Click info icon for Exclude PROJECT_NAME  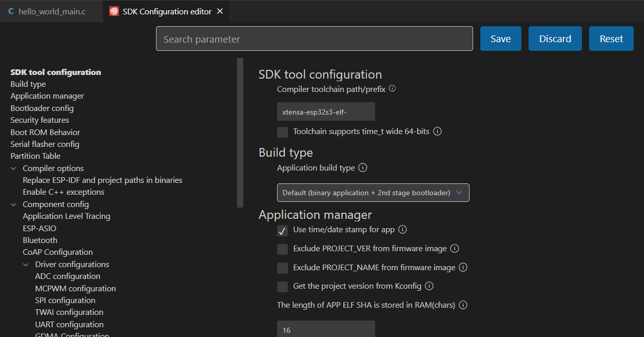[463, 268]
